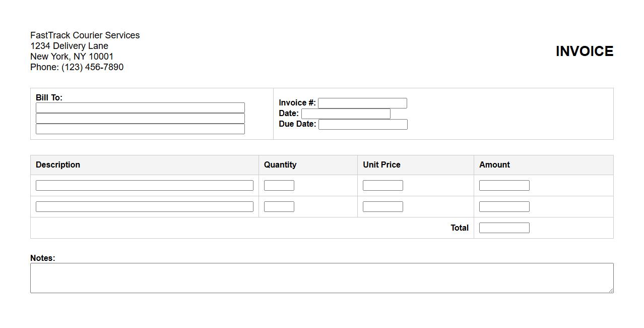The image size is (644, 328).
Task: Click inside the Notes text area
Action: (321, 278)
